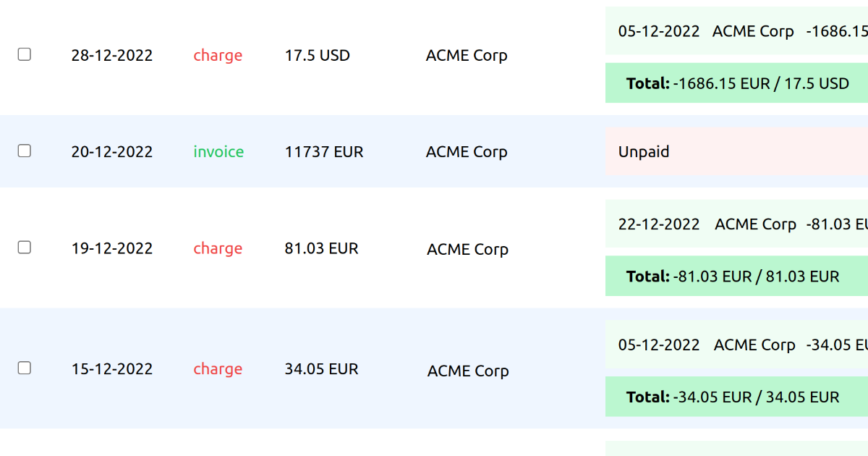Select the date 20-12-2022

click(112, 152)
